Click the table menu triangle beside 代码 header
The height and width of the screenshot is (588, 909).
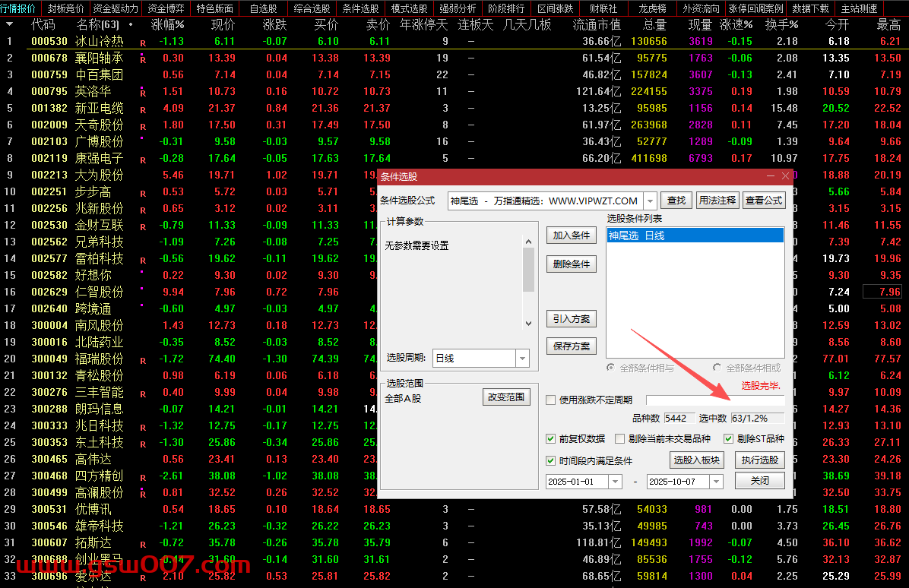(10, 24)
